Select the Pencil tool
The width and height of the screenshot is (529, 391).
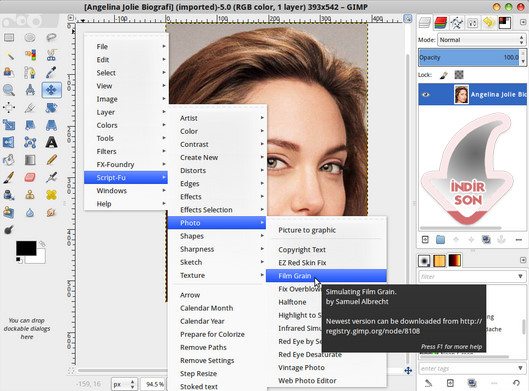(51, 160)
